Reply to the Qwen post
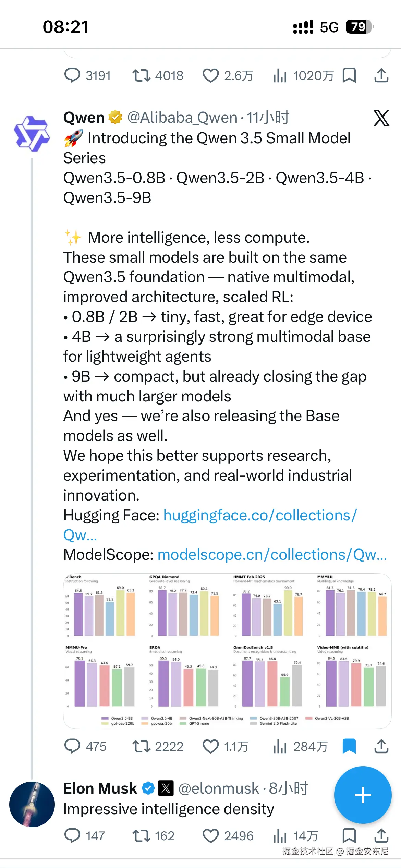The width and height of the screenshot is (401, 868). pos(72,746)
